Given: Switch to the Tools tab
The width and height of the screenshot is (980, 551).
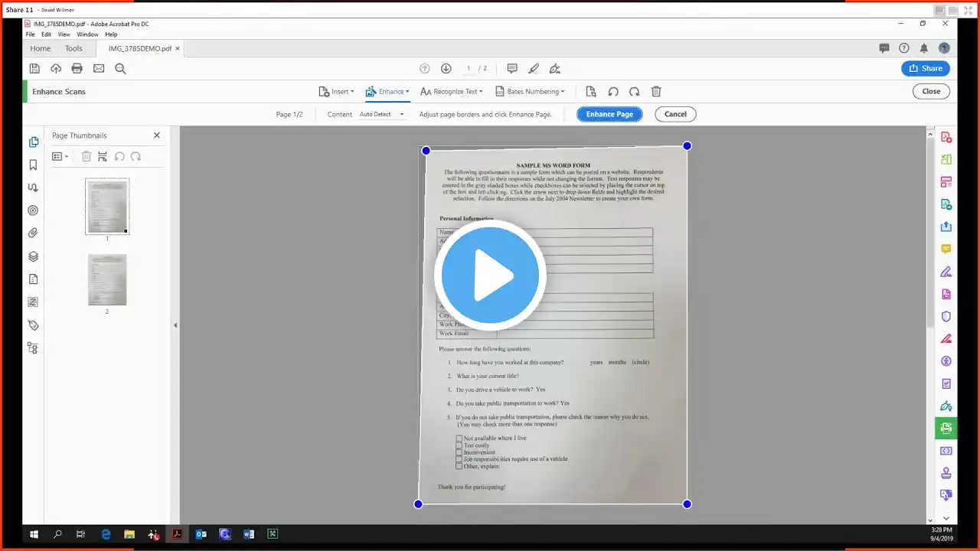Looking at the screenshot, I should click(73, 48).
